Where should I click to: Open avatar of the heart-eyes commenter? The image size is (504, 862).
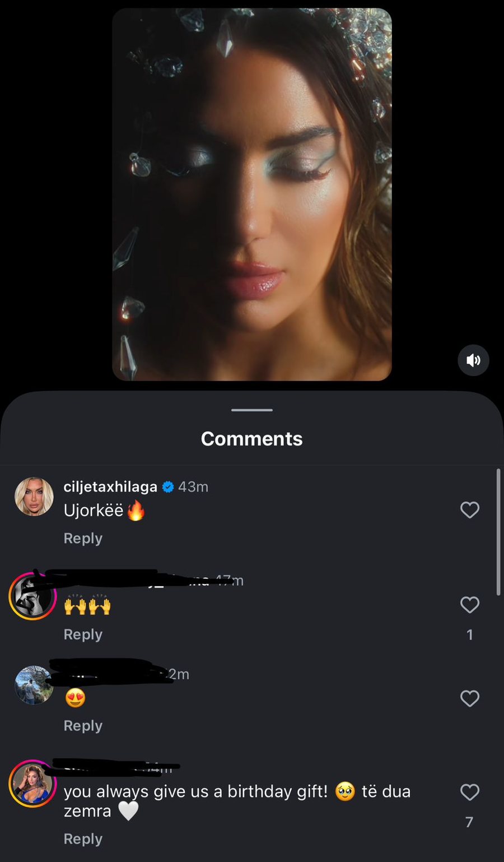(x=34, y=685)
